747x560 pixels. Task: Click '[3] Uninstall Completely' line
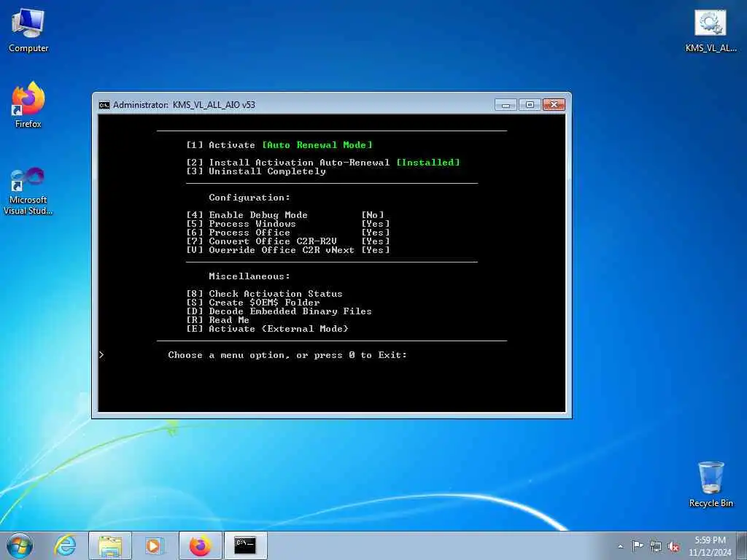coord(256,171)
